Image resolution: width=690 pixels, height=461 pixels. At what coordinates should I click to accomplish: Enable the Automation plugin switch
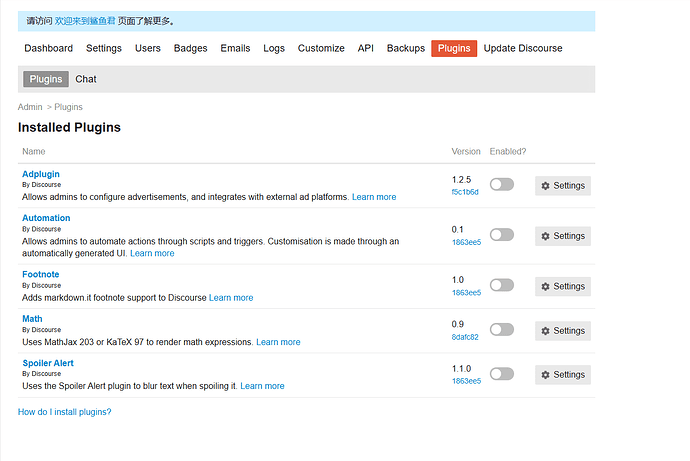(x=502, y=234)
